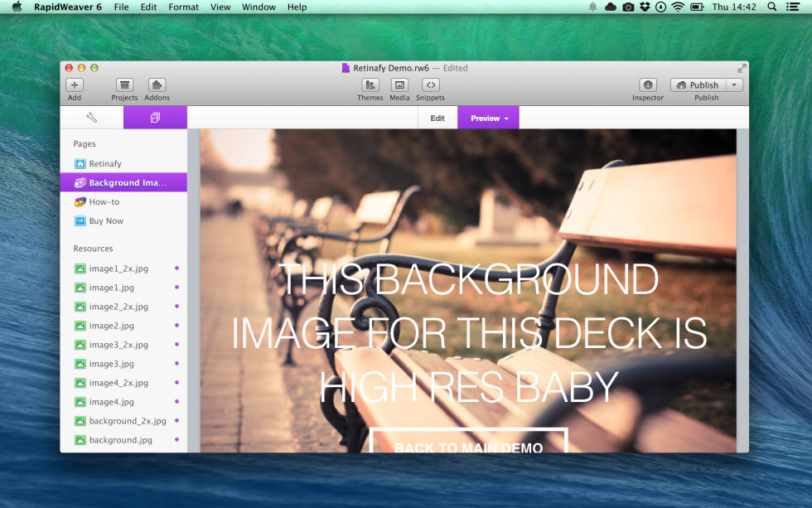The width and height of the screenshot is (812, 508).
Task: Click the purple dot beside background.jpg
Action: click(176, 440)
